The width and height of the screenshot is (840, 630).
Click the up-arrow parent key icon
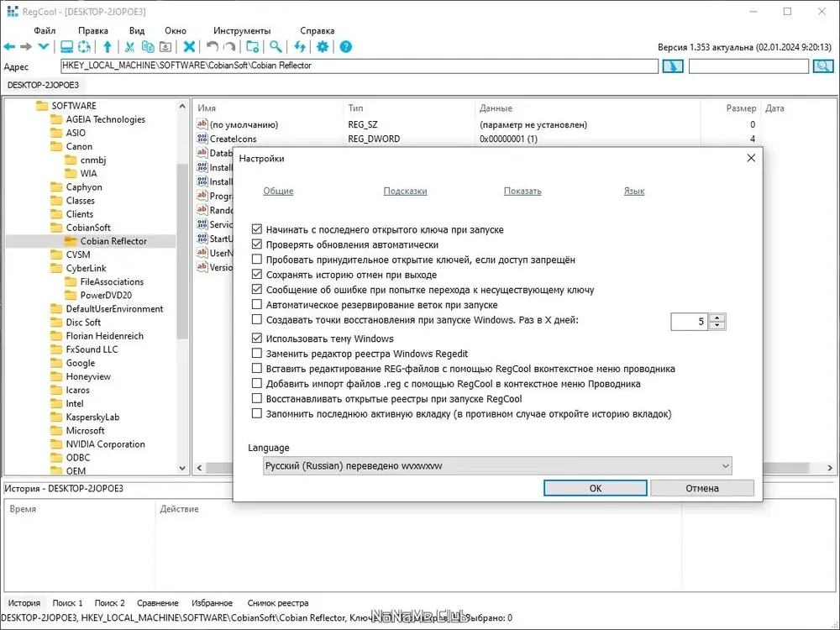tap(108, 47)
